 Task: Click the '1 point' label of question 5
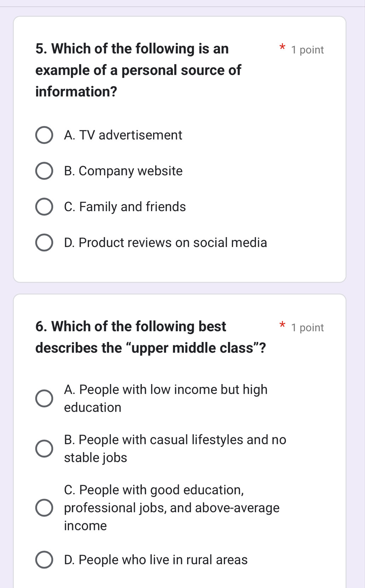click(307, 50)
